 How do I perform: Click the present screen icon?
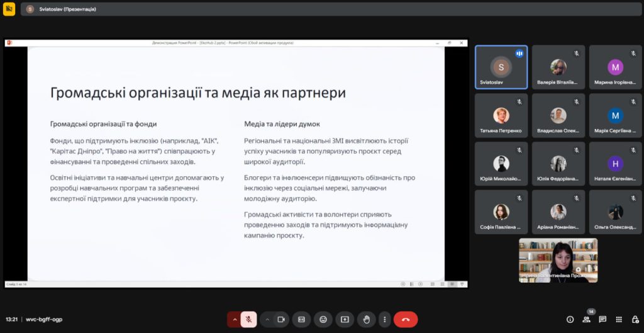click(x=345, y=319)
